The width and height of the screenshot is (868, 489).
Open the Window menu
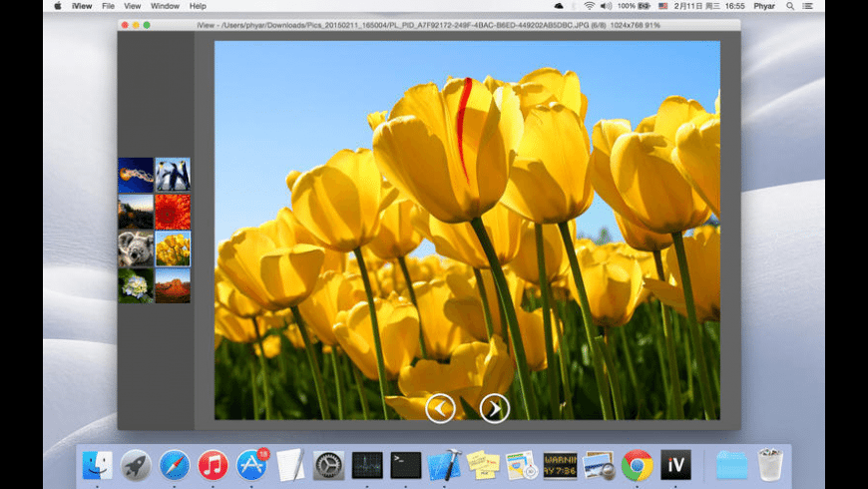(165, 6)
